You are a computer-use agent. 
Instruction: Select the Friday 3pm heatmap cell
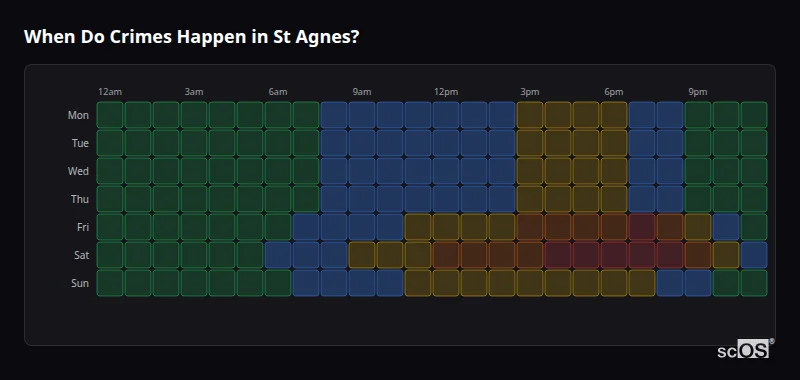click(x=530, y=227)
